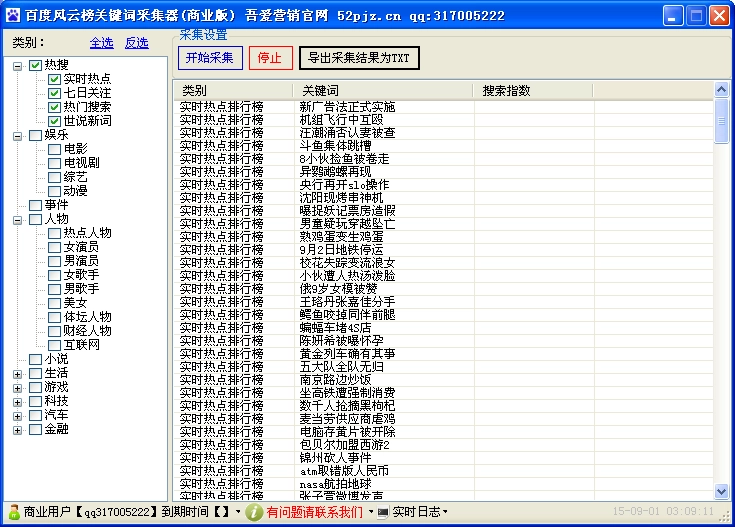
Task: Collapse the 娱乐 tree node
Action: point(17,136)
